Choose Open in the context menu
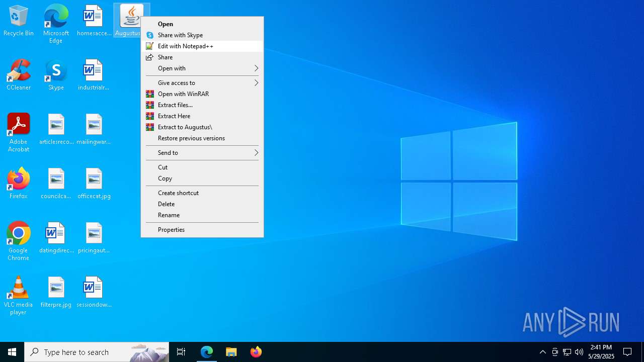This screenshot has height=362, width=644. 202,24
